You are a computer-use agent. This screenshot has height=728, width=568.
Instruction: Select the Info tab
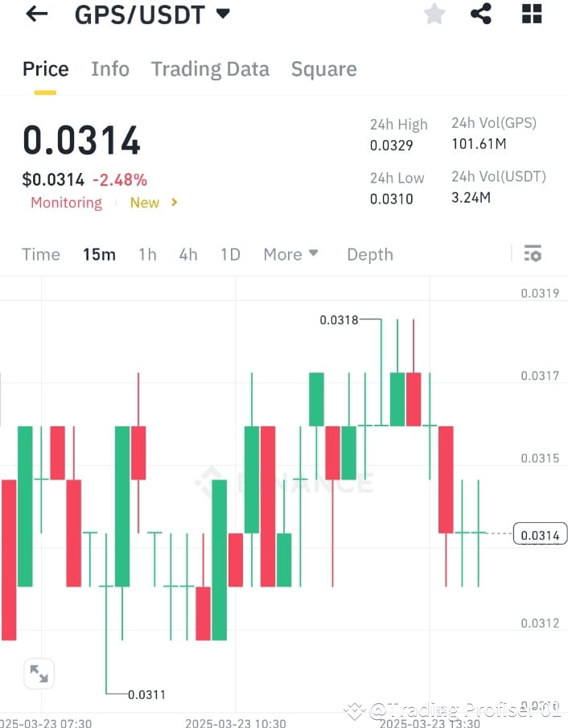tap(109, 68)
